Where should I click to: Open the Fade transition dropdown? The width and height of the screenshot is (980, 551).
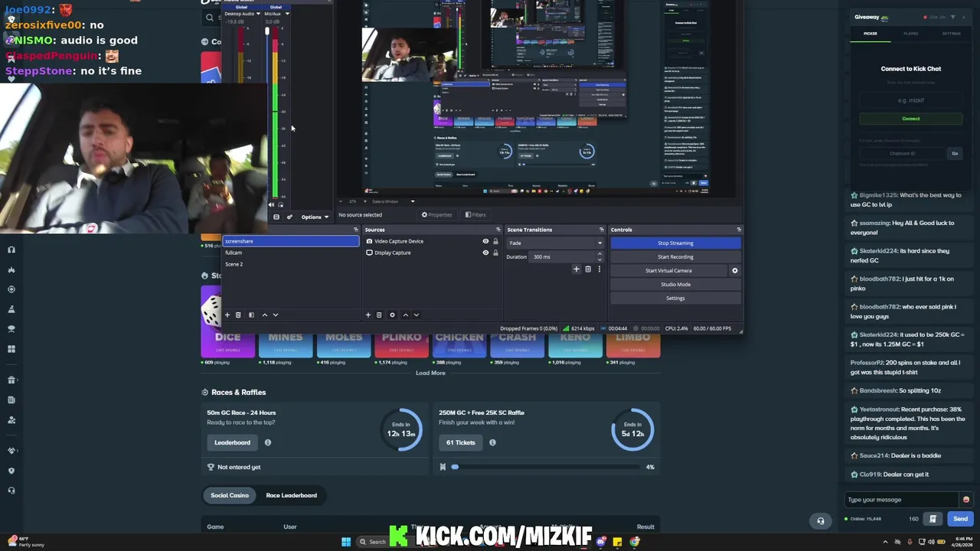click(555, 243)
